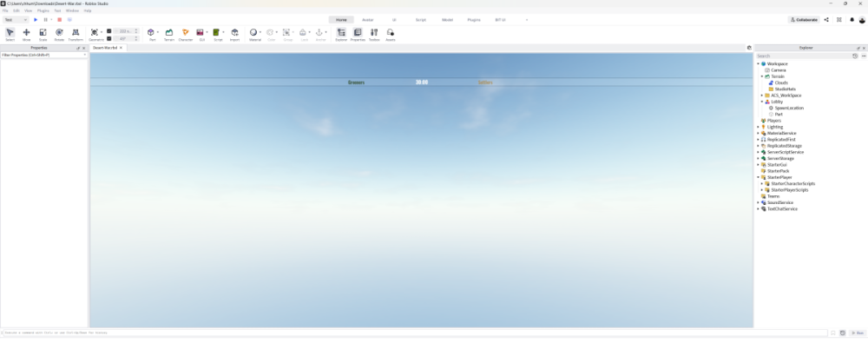Open the Test mode dropdown

click(16, 19)
